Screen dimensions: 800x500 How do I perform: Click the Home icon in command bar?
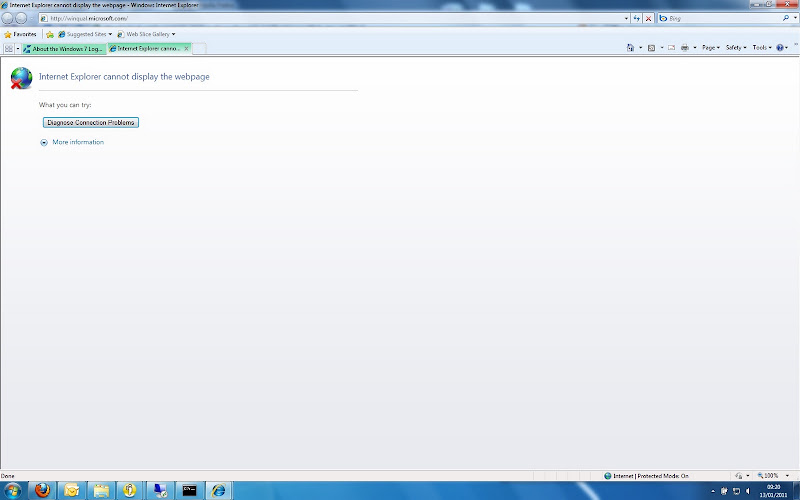pos(630,47)
